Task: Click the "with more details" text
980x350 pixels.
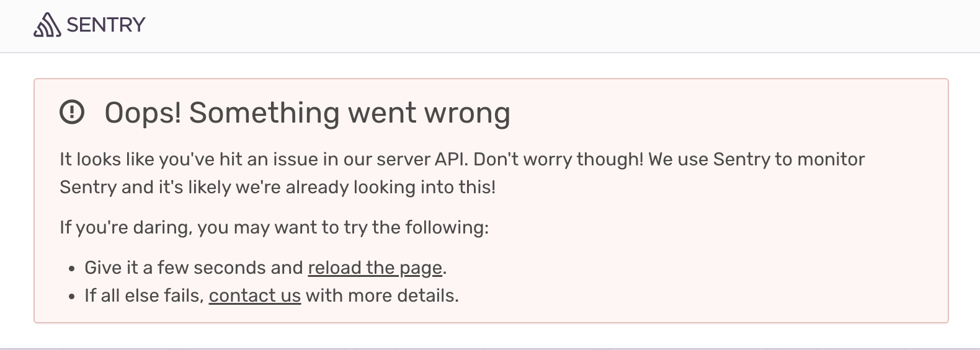Action: pyautogui.click(x=381, y=296)
